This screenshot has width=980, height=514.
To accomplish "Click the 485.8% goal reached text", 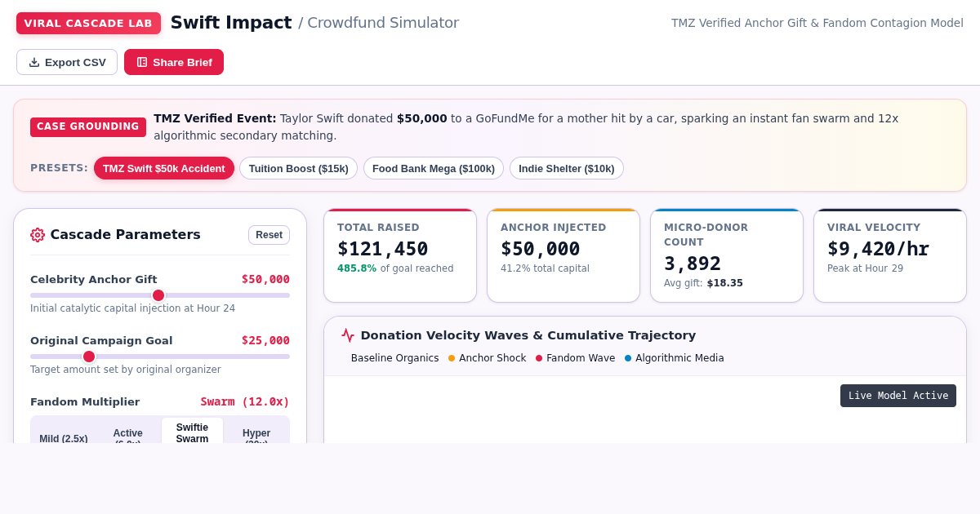I will coord(395,268).
